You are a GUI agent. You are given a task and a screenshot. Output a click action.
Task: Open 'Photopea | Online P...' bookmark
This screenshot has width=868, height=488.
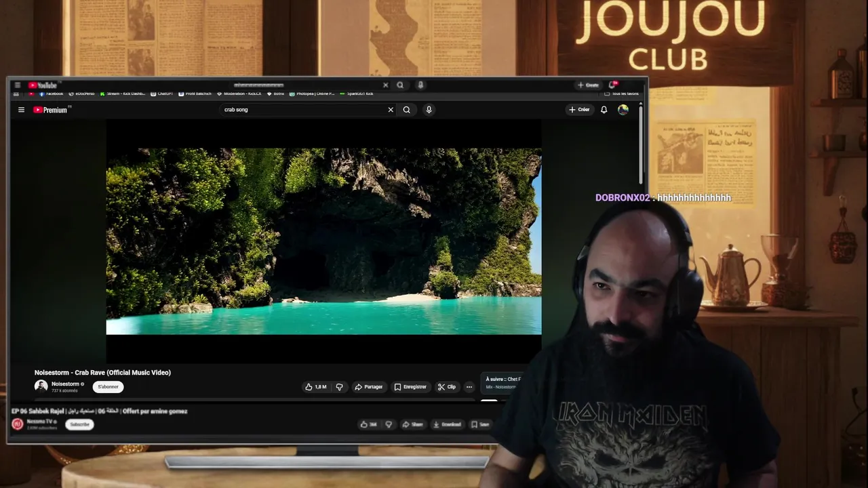pyautogui.click(x=312, y=94)
